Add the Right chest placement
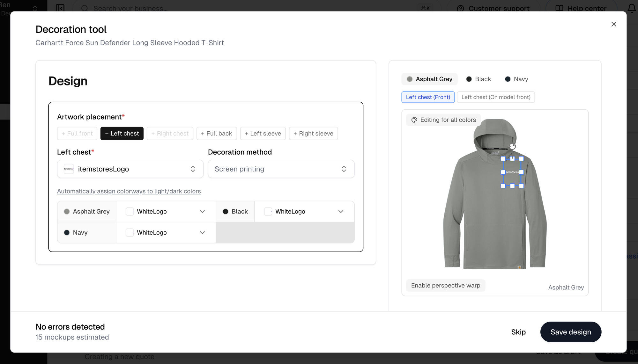Screen dimensions: 638x364 (170, 134)
